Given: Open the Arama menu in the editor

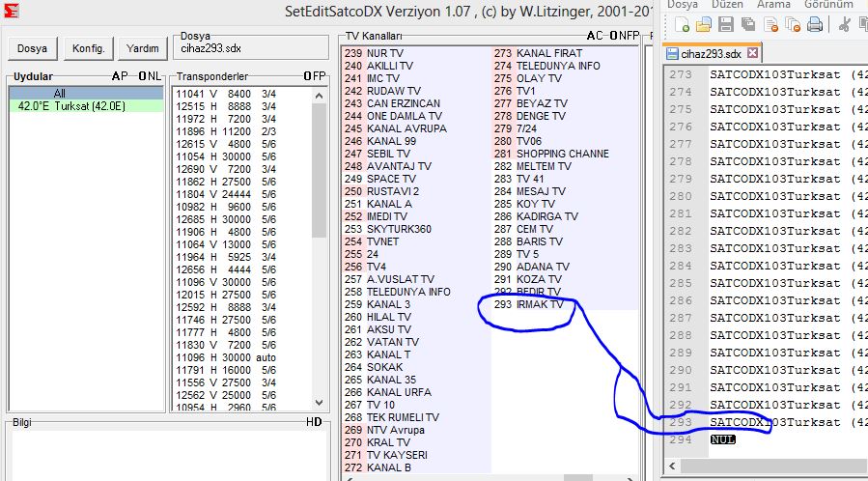Looking at the screenshot, I should (x=773, y=5).
